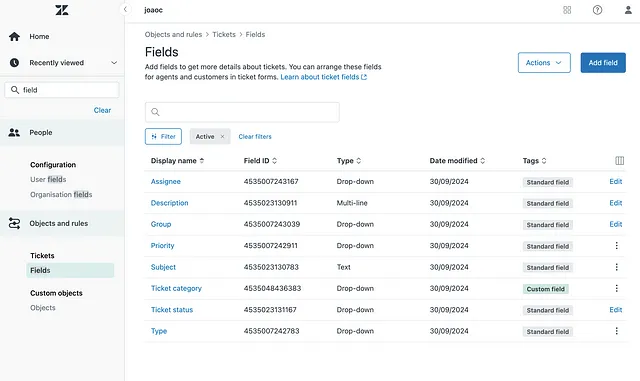The image size is (640, 381).
Task: Open the user profile icon
Action: click(x=628, y=10)
